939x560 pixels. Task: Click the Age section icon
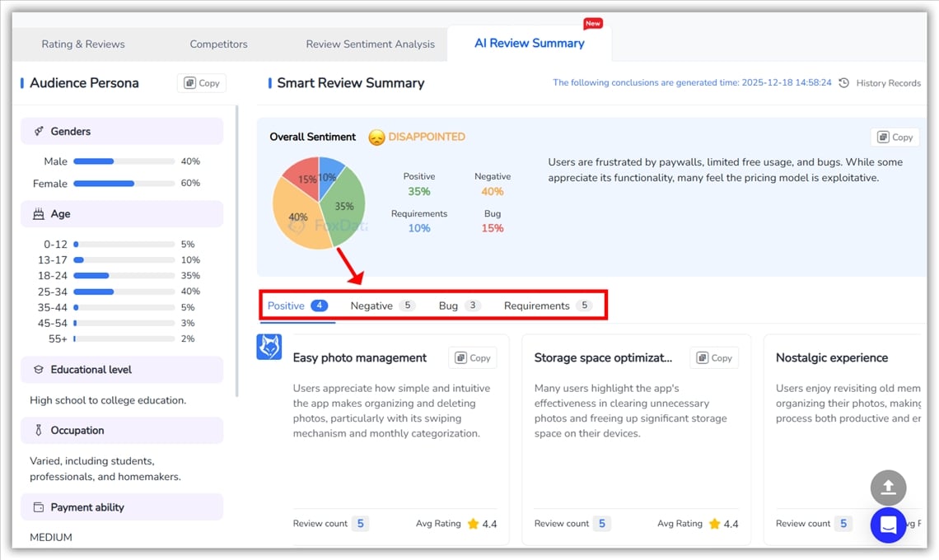(x=39, y=214)
